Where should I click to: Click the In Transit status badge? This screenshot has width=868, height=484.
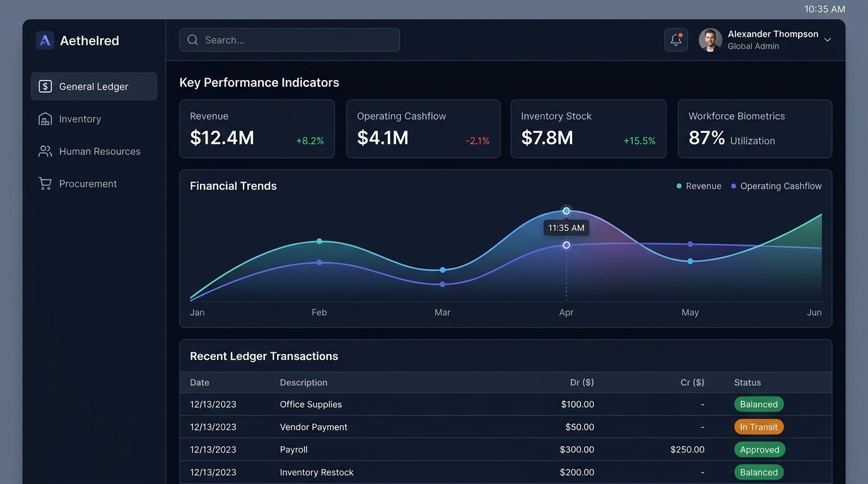pos(759,427)
